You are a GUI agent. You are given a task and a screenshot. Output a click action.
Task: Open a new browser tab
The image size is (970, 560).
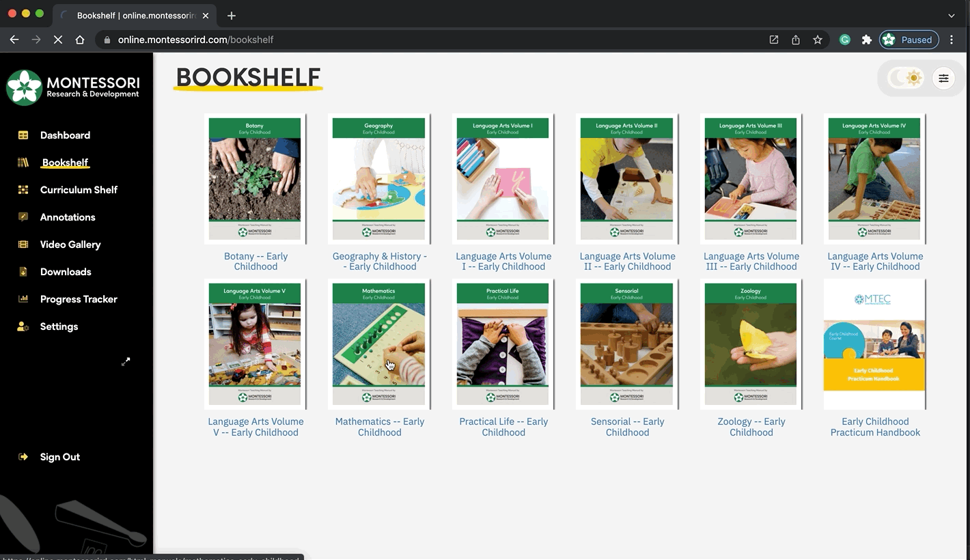(x=232, y=15)
